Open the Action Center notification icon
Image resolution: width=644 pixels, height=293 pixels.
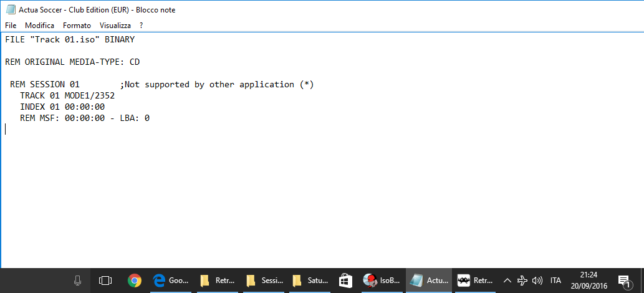pos(625,281)
